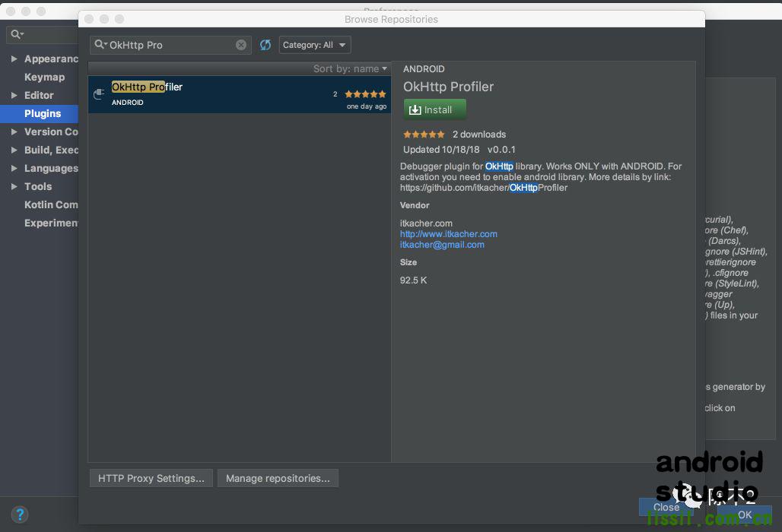Screen dimensions: 782x532
Task: Expand the Build, Execution node
Action: pos(14,150)
